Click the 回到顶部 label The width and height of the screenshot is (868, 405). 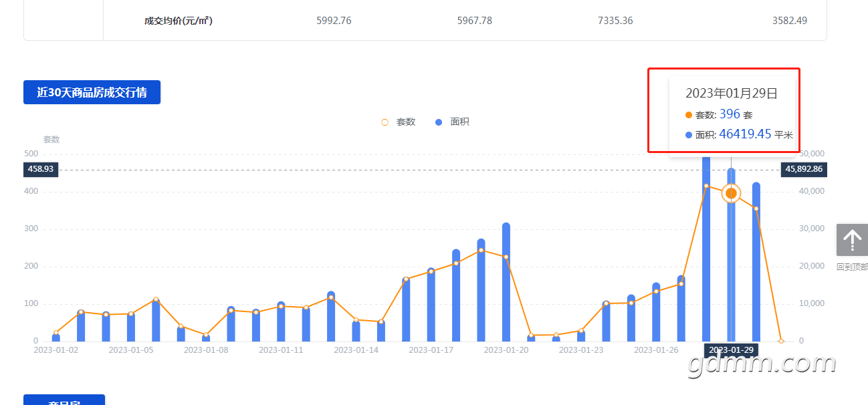[852, 267]
